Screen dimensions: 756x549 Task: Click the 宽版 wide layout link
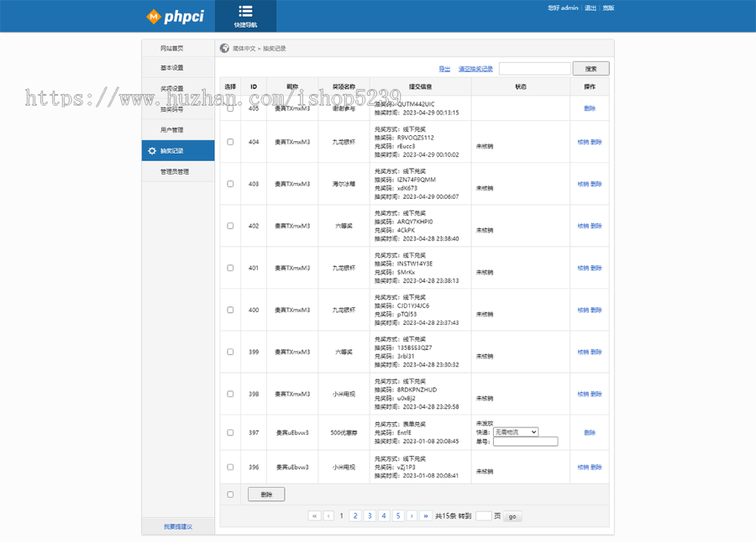(608, 8)
